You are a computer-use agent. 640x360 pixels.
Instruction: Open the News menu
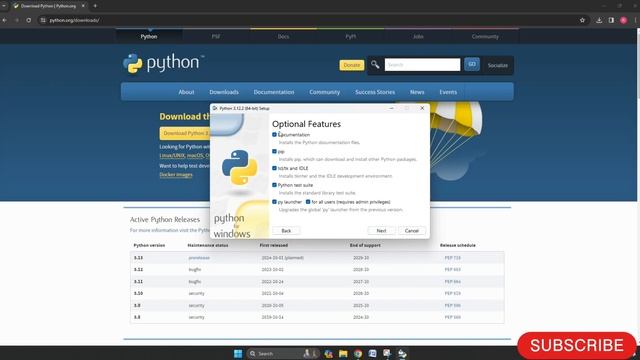point(417,92)
